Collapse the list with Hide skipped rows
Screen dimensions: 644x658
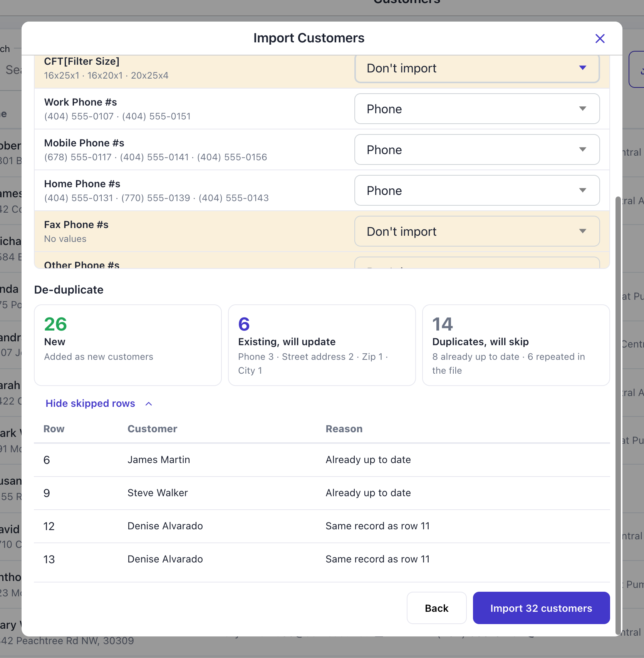99,403
